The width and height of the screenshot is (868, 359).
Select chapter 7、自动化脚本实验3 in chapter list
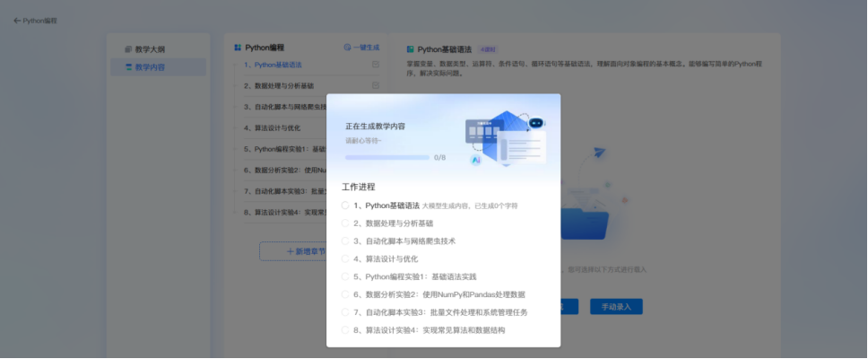(x=284, y=191)
